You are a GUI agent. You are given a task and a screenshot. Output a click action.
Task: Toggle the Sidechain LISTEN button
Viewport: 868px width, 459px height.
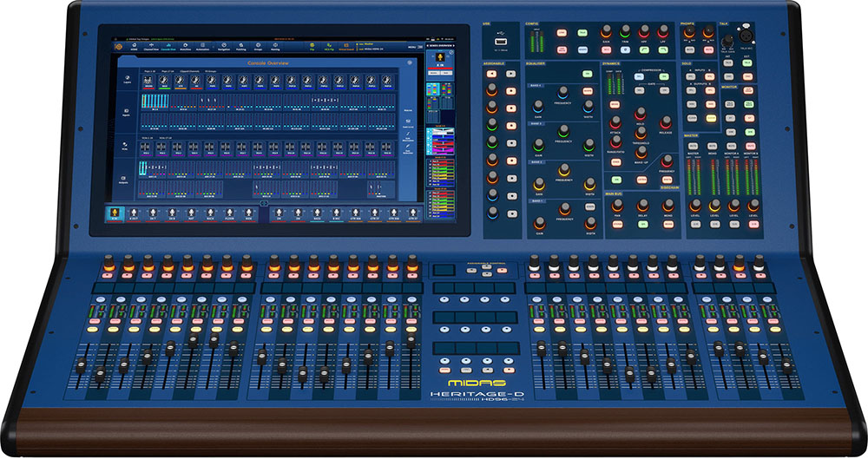tap(641, 180)
